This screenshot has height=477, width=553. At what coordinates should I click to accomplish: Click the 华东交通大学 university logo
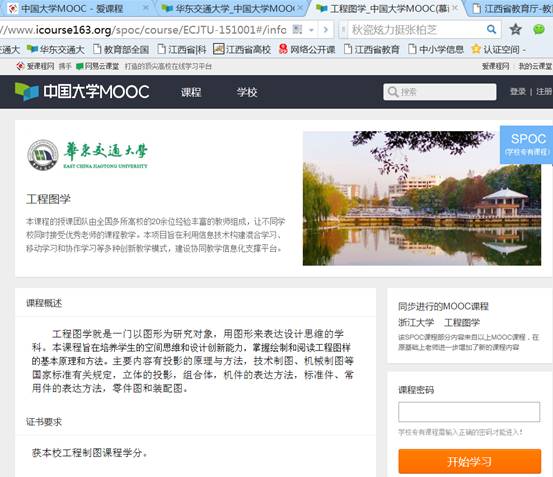(x=87, y=155)
